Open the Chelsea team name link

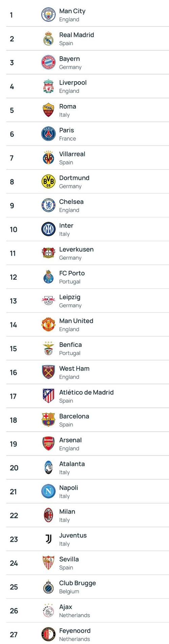tap(71, 202)
